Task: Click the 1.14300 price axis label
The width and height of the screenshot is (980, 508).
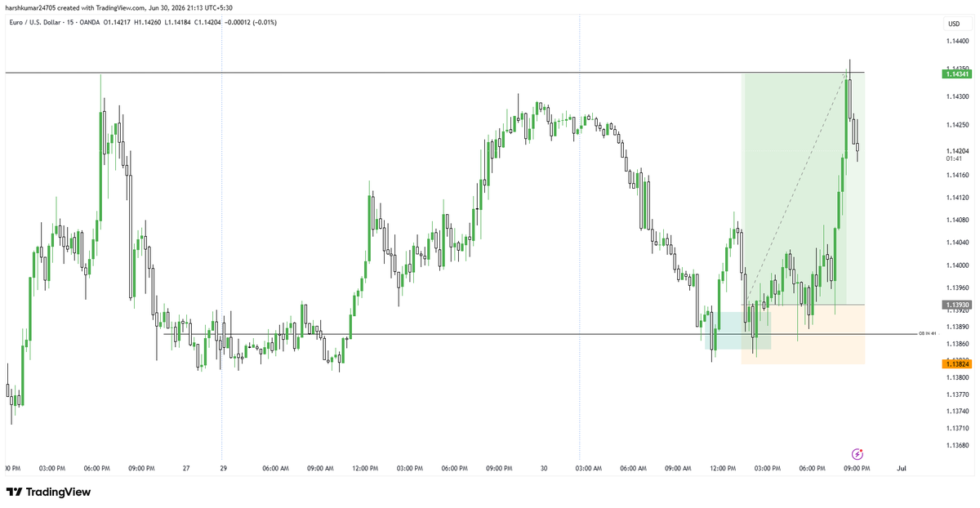Action: click(958, 97)
